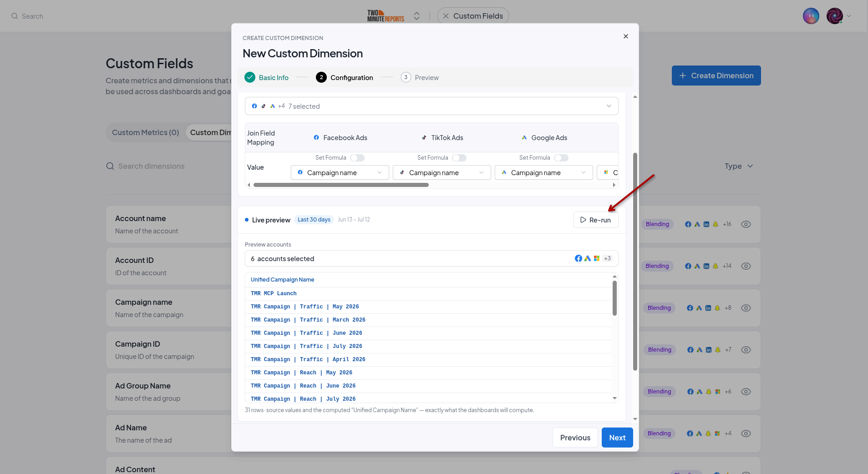Screen dimensions: 868x474
Task: Click Blending badge on Campaign ID row
Action: click(660, 350)
